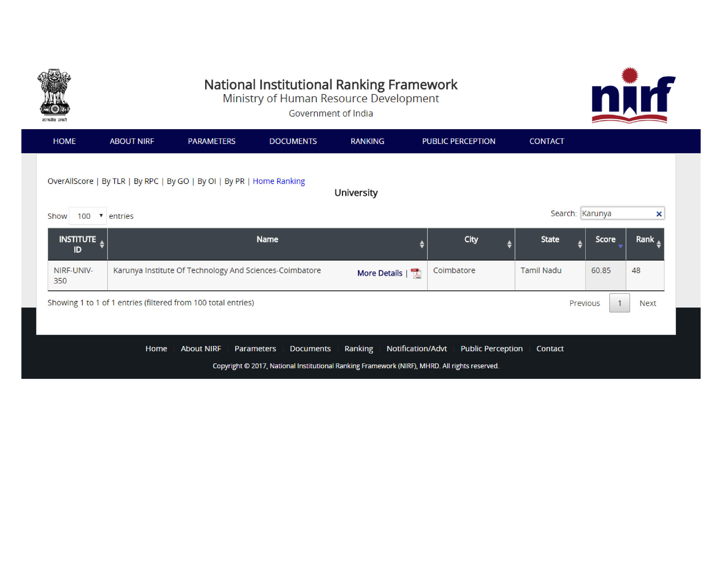This screenshot has width=728, height=563.
Task: Sort table by City column
Action: [x=471, y=244]
